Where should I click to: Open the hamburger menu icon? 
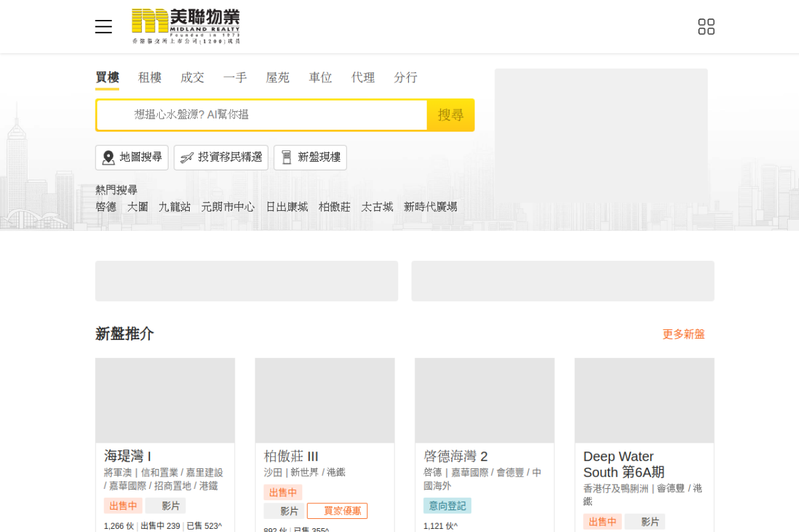point(104,27)
